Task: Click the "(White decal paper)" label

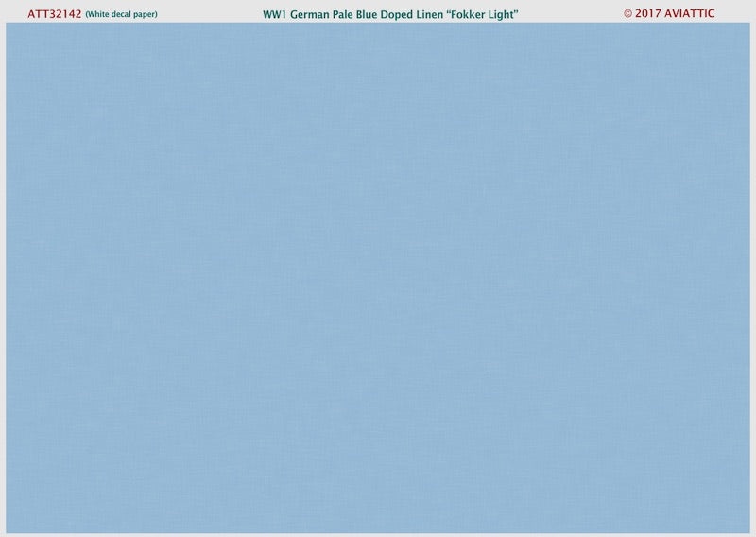Action: (122, 14)
